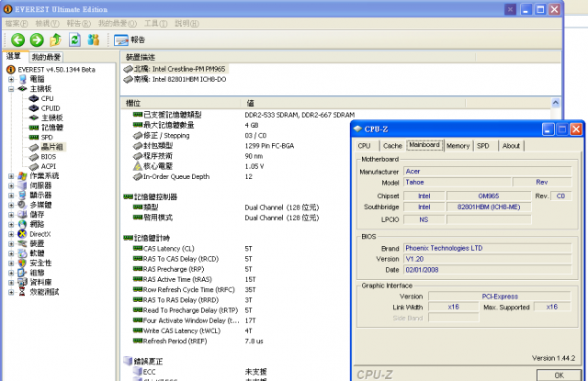Click Phoenix Technologies LTD BIOS brand field
This screenshot has height=381, width=588.
tap(488, 249)
